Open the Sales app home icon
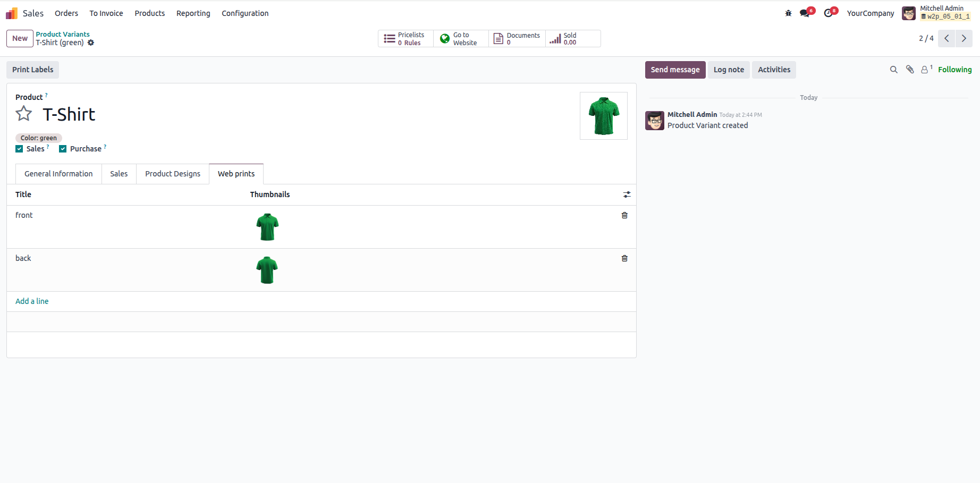Viewport: 980px width, 483px height. (x=12, y=13)
